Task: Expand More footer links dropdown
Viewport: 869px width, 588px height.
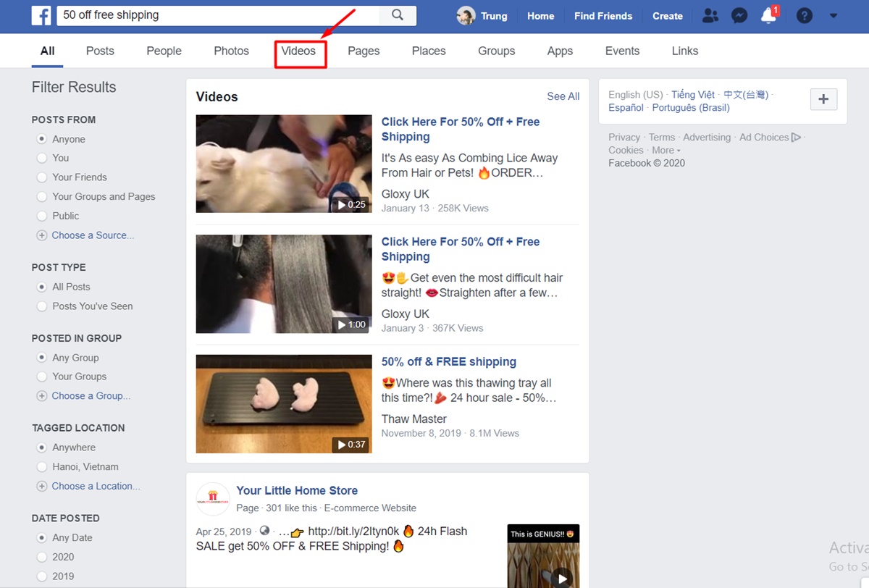Action: (666, 150)
